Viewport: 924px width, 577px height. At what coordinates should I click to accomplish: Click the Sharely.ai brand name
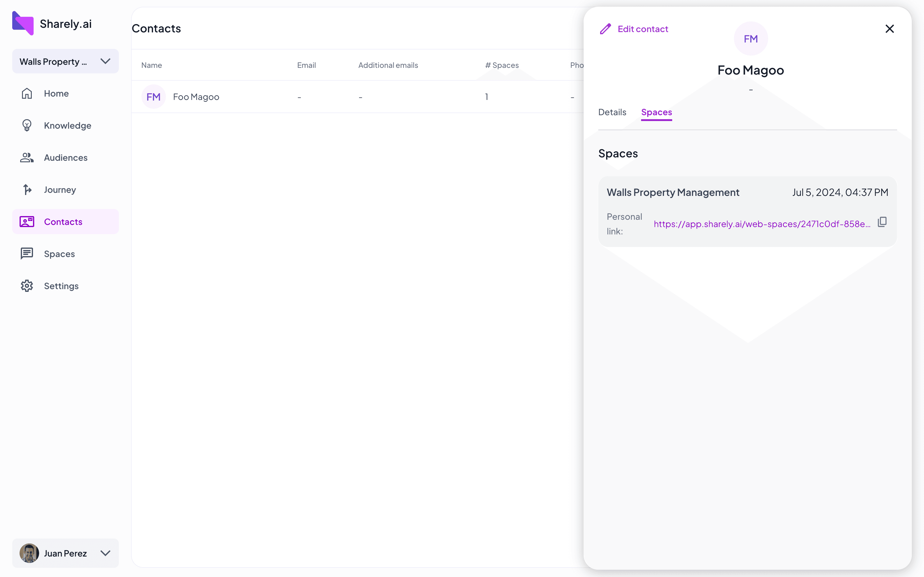tap(66, 24)
